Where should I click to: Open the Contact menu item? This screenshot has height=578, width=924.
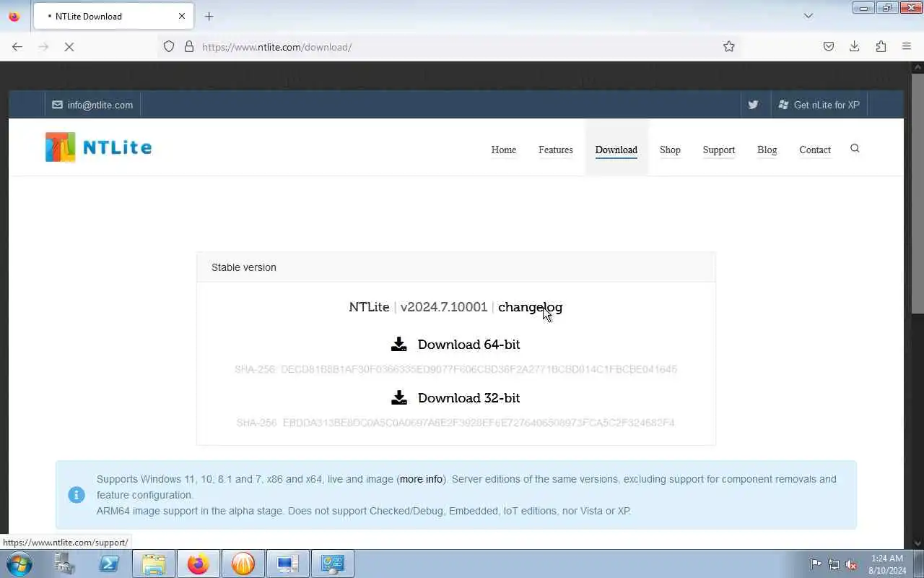815,150
